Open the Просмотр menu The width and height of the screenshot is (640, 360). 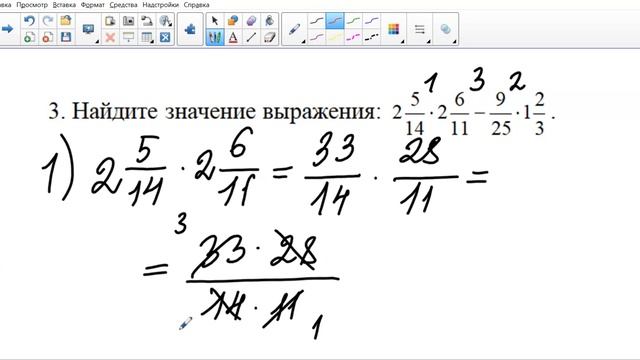[x=32, y=5]
